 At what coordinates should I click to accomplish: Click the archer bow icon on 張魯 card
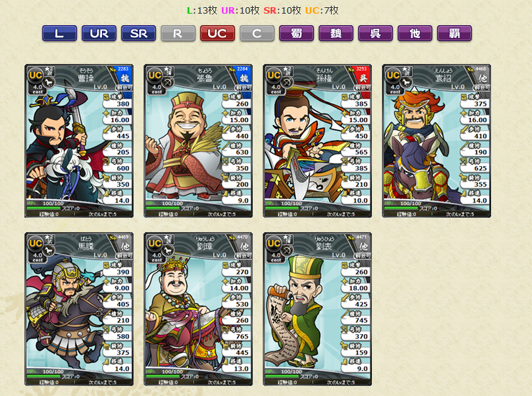168,82
